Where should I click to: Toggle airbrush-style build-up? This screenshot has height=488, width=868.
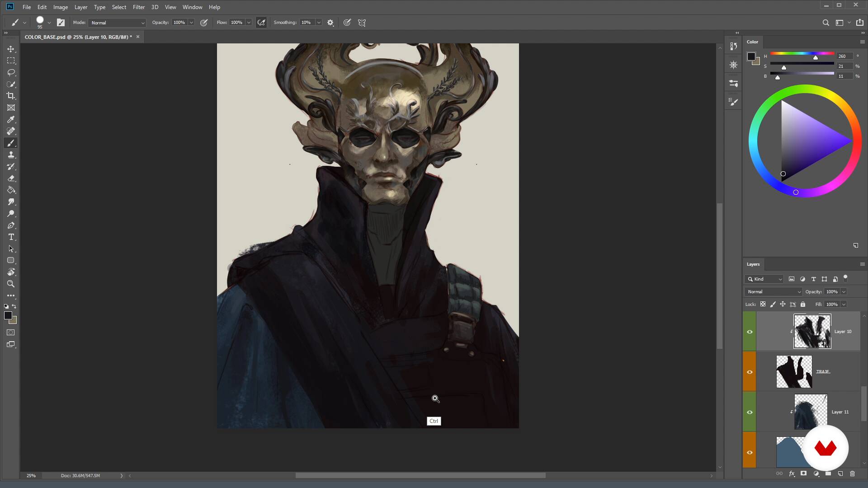tap(261, 23)
